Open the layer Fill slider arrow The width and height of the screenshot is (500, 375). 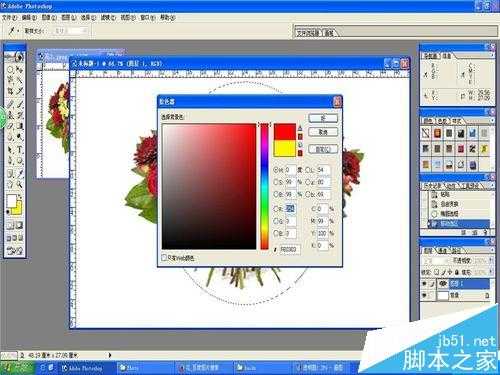click(x=491, y=272)
